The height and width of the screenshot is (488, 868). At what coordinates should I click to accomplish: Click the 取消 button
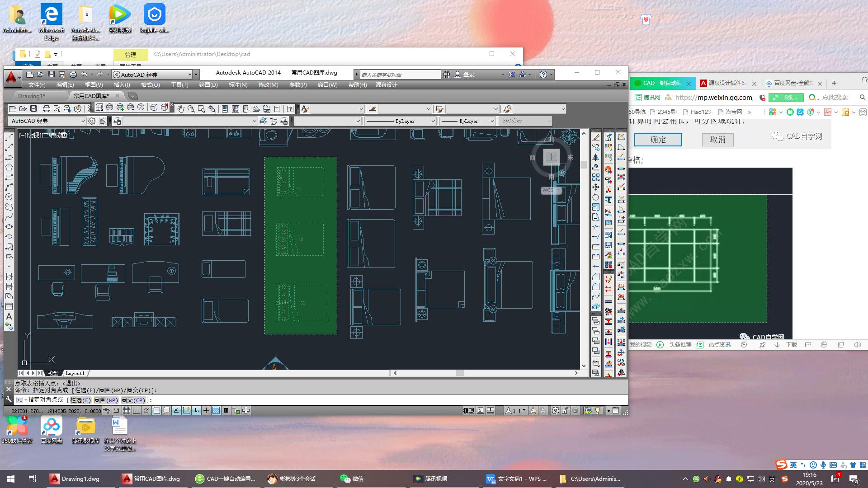[x=717, y=140]
